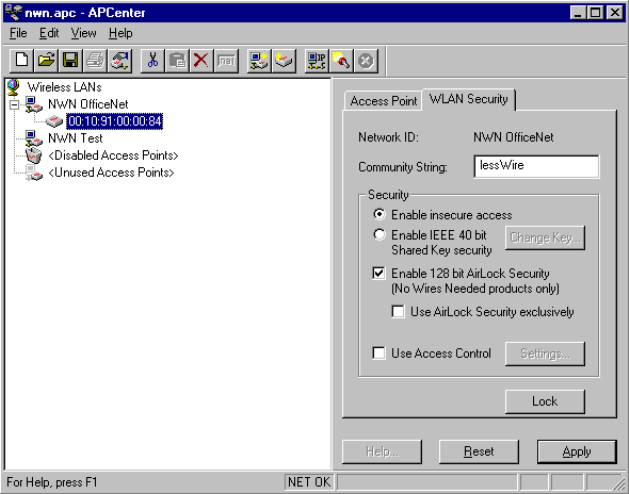Select access point 00:10:91:00:00:84
Image resolution: width=629 pixels, height=494 pixels.
click(115, 121)
